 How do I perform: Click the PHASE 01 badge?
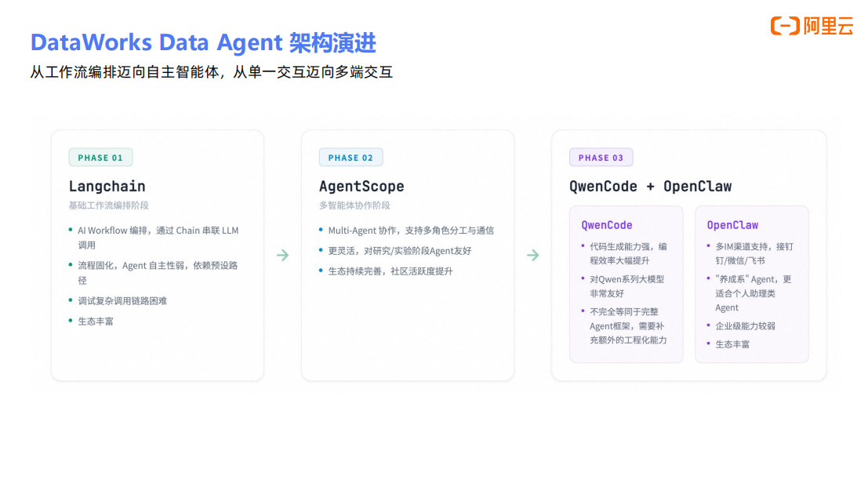click(x=100, y=158)
